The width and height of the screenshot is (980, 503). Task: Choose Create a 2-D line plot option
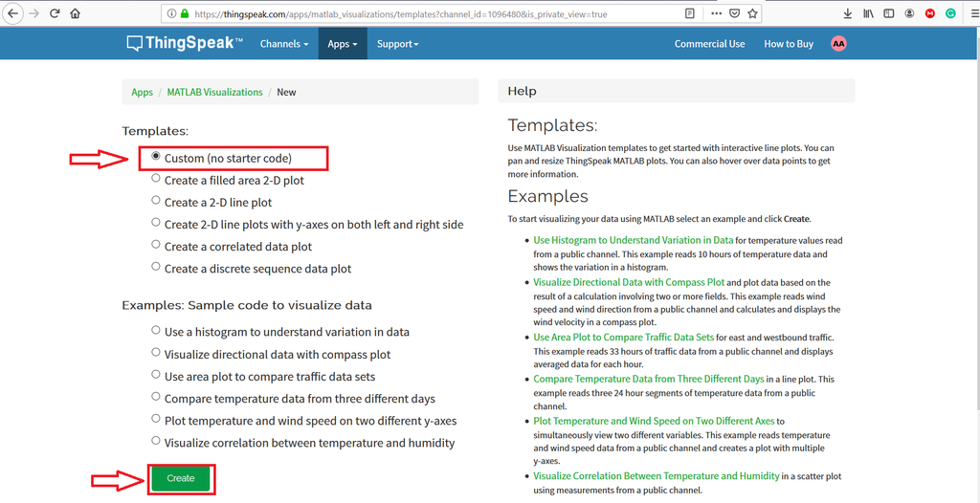coord(156,201)
